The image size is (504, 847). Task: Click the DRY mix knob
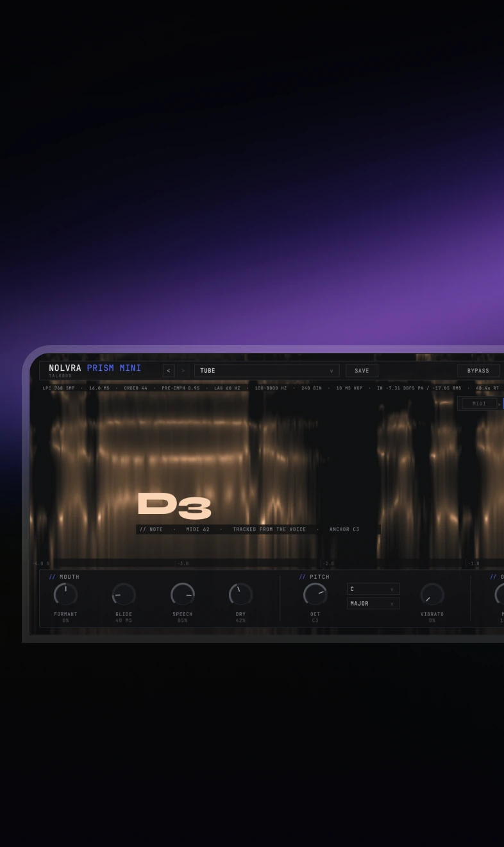(x=240, y=594)
